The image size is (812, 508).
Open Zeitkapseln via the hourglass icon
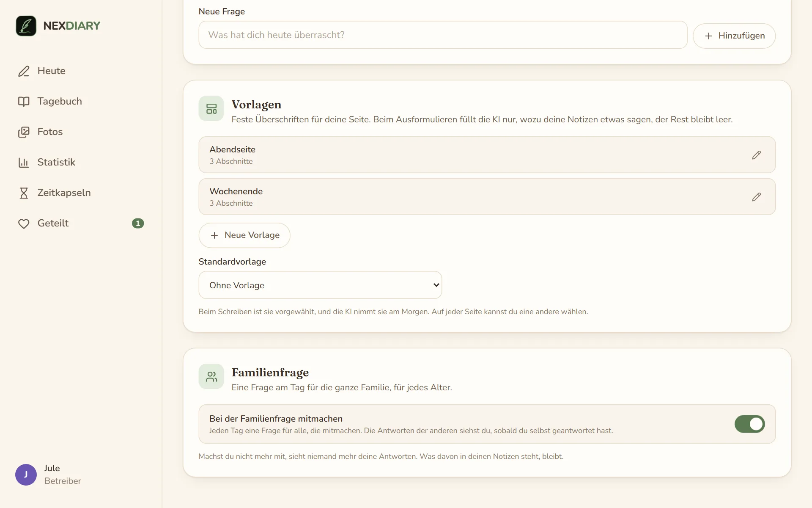click(x=24, y=193)
